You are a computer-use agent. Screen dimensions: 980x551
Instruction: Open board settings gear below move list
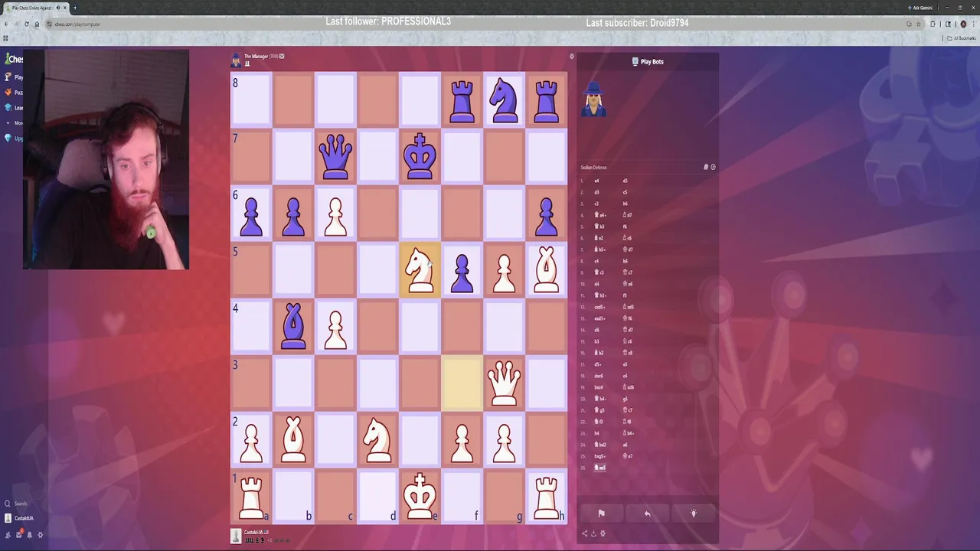603,533
